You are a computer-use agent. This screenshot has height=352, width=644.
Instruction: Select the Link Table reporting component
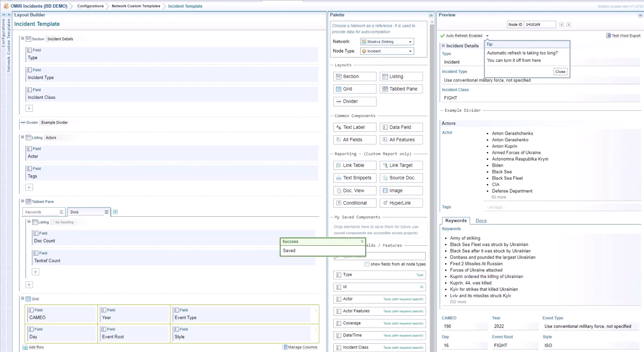click(354, 165)
